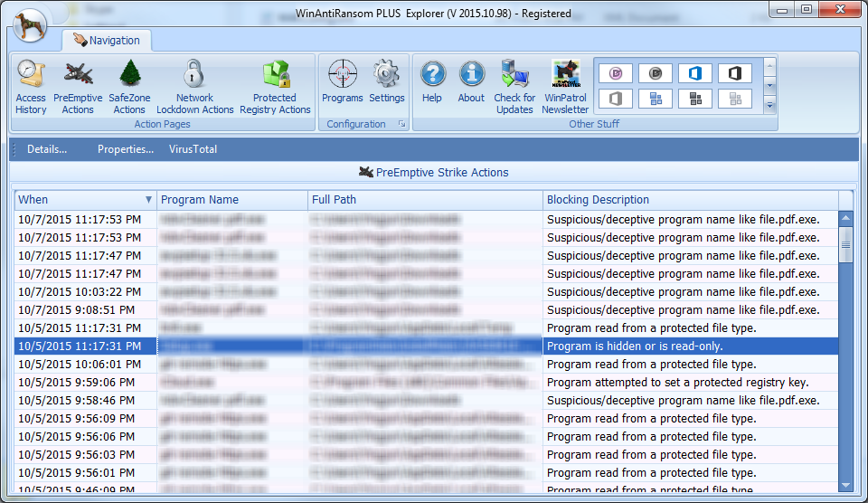
Task: Click Check for Updates
Action: (x=514, y=88)
